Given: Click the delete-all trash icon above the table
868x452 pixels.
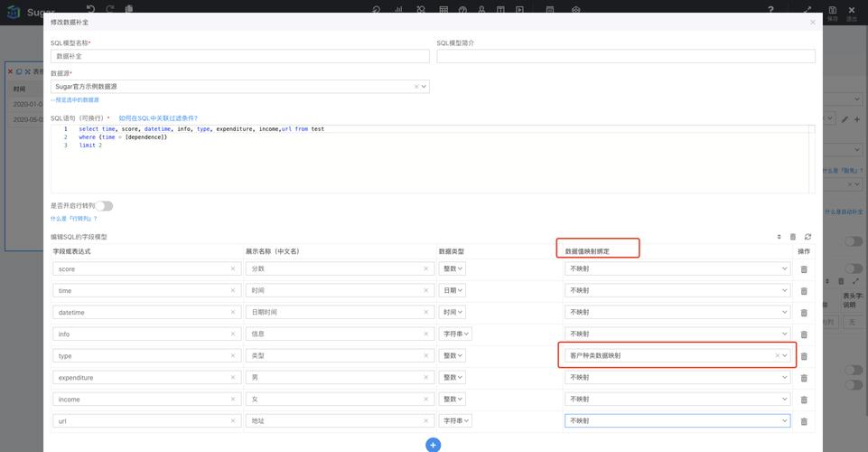Looking at the screenshot, I should pos(793,237).
